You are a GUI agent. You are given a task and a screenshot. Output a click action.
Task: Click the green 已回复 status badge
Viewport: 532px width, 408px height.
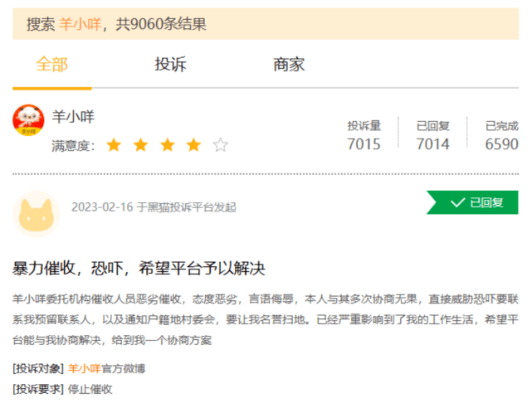click(x=472, y=202)
